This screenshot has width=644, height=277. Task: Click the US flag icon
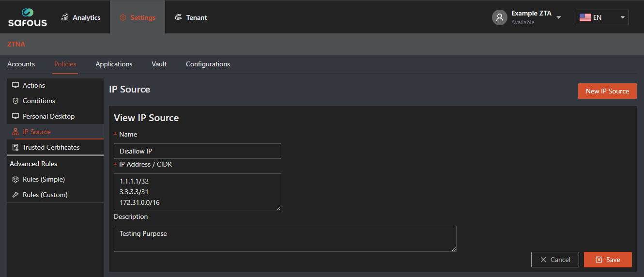[585, 17]
